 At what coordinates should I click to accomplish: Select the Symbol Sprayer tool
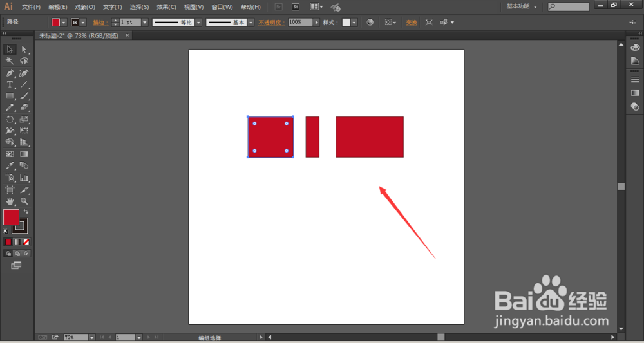click(10, 178)
